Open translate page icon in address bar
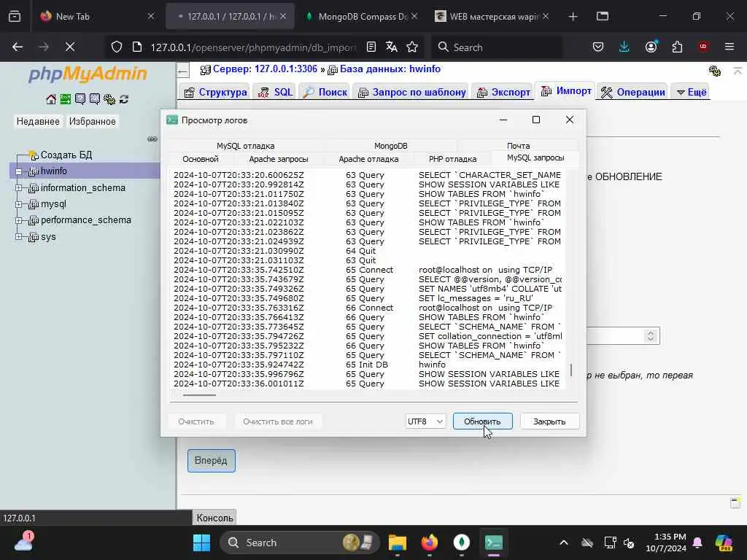 coord(392,47)
